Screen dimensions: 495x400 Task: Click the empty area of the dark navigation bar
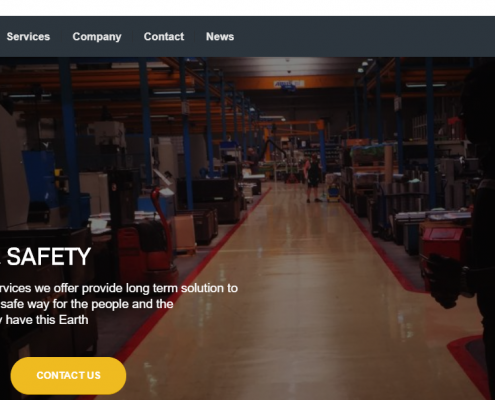(x=363, y=37)
